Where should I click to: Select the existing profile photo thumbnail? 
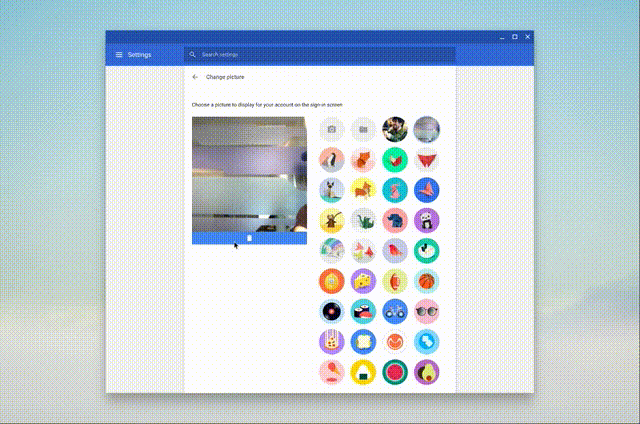pos(395,129)
